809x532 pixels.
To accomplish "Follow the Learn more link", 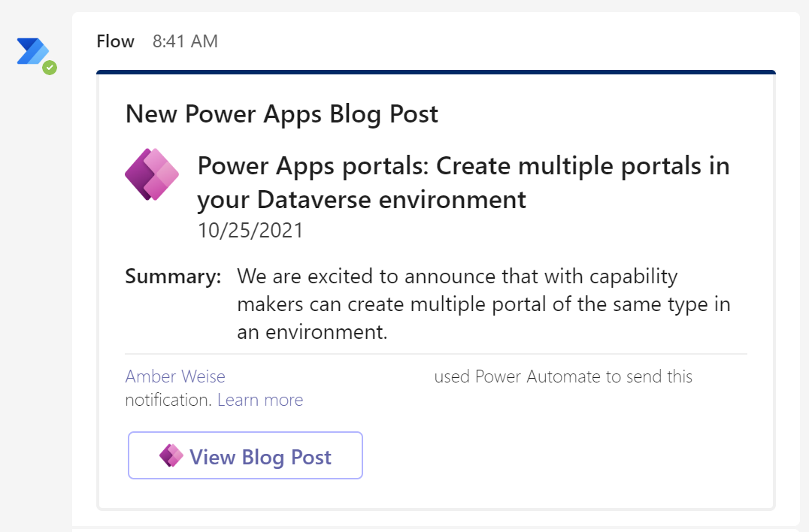I will click(x=259, y=399).
